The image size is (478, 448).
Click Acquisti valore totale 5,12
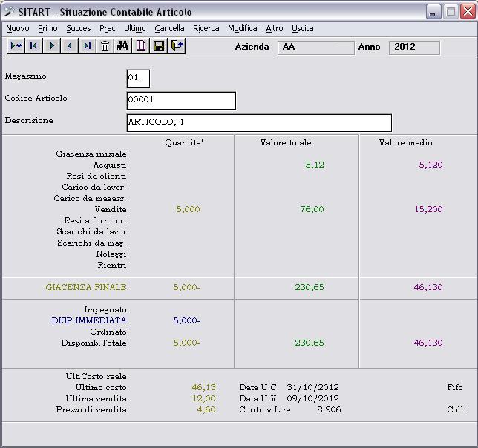(315, 165)
